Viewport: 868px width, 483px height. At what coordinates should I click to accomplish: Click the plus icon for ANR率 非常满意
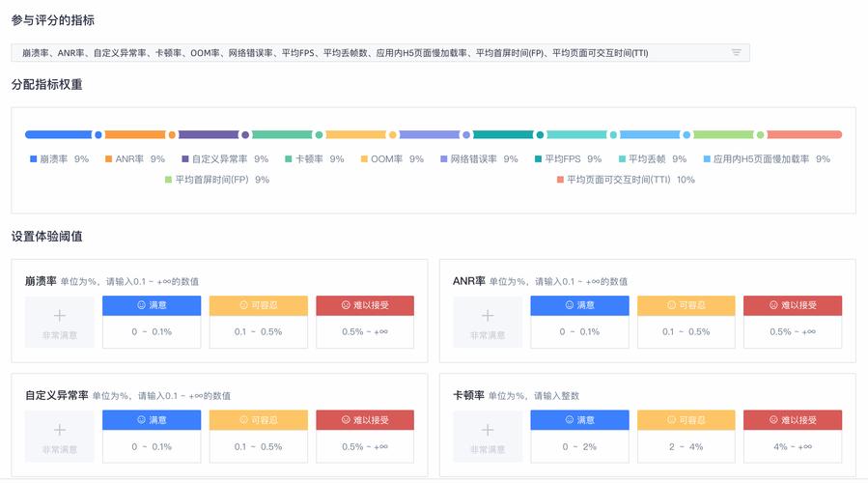click(x=487, y=316)
